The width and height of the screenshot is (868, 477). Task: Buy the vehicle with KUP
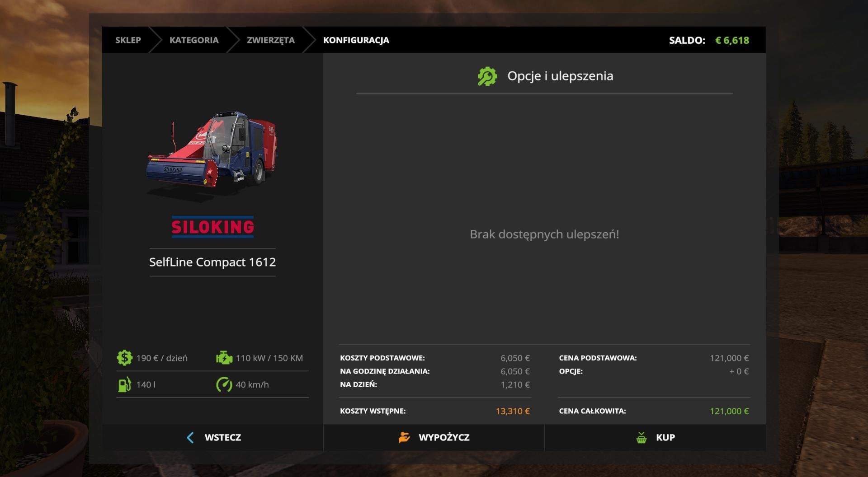pyautogui.click(x=655, y=437)
